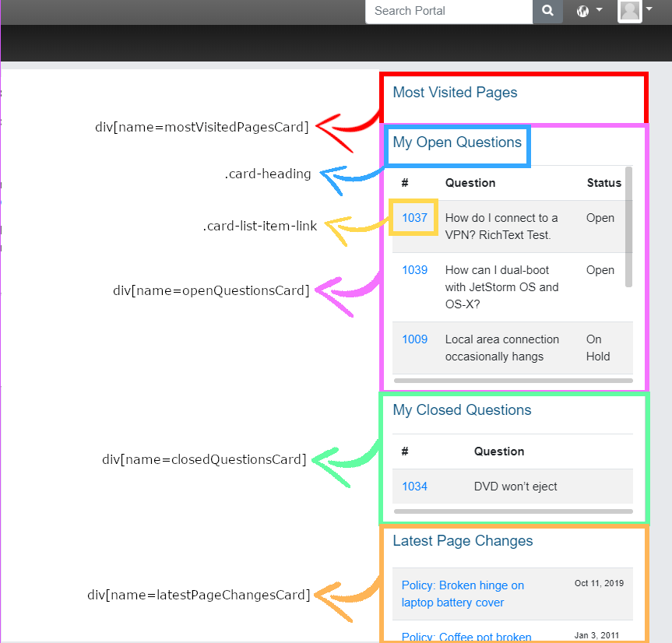Image resolution: width=672 pixels, height=643 pixels.
Task: Select the DVD won't eject row
Action: click(x=515, y=487)
